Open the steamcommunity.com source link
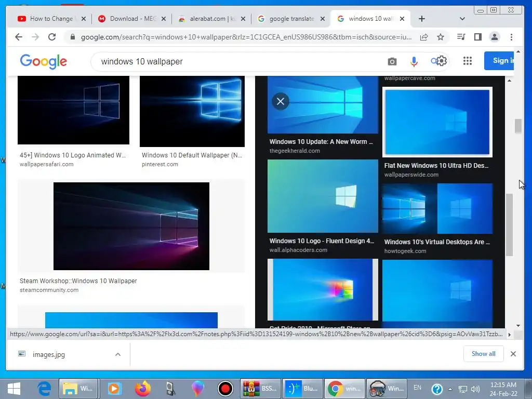The width and height of the screenshot is (532, 399). 49,290
